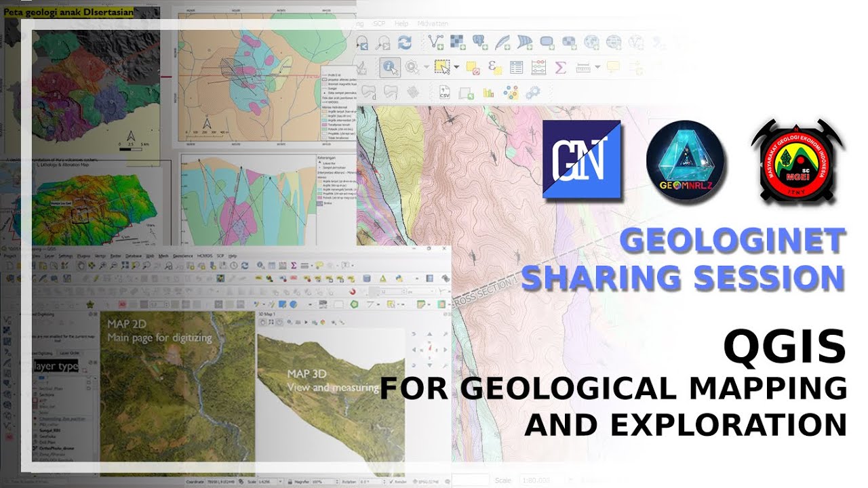Open the Attribute Table icon
Viewport: 868px width, 488px height.
click(517, 67)
